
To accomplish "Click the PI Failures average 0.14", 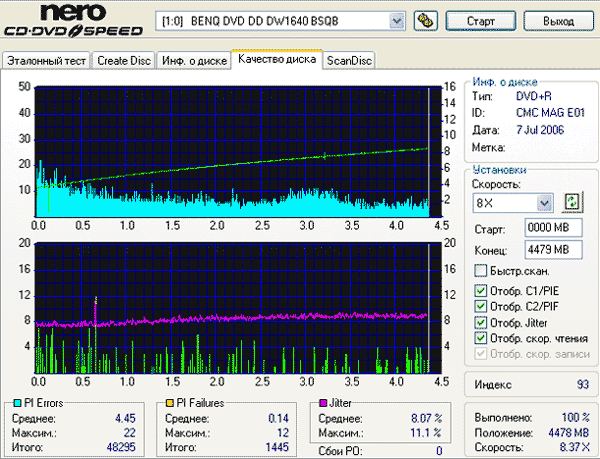I will click(278, 418).
